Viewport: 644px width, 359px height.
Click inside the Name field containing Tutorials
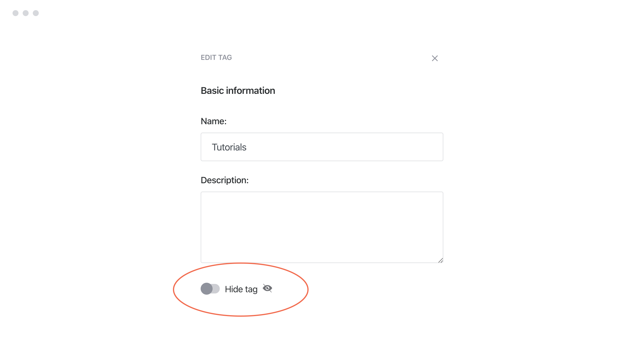point(321,147)
